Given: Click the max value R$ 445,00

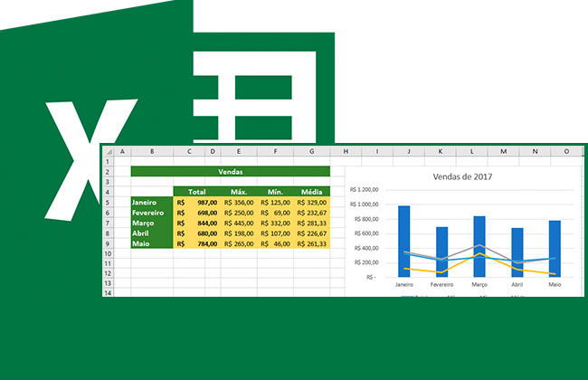Looking at the screenshot, I should click(239, 223).
